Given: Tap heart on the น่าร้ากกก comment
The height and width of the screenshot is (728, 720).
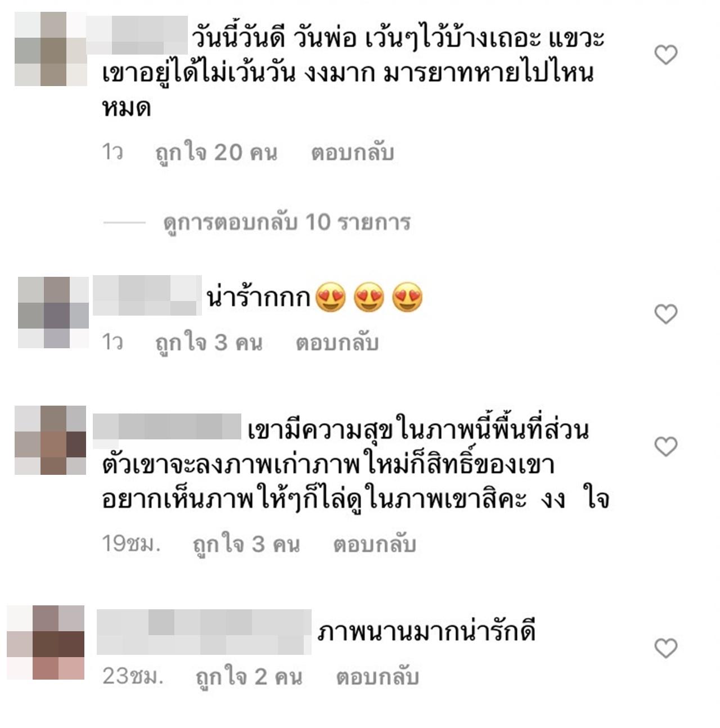Looking at the screenshot, I should pyautogui.click(x=666, y=313).
